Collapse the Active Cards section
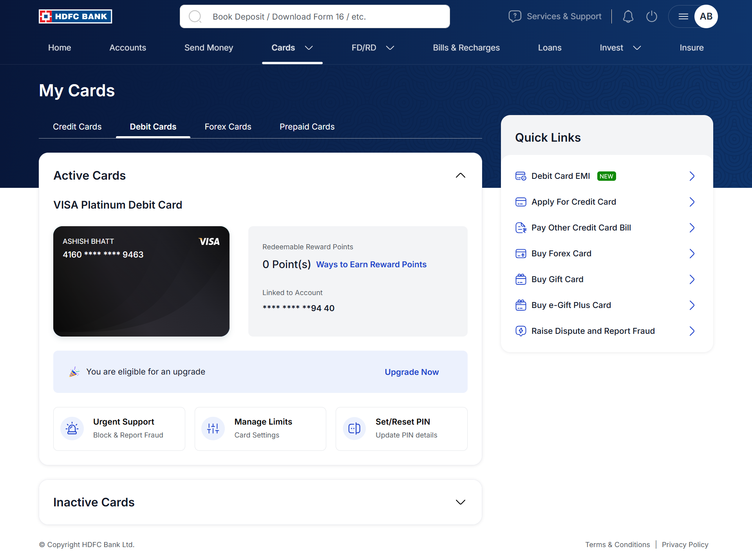This screenshot has width=752, height=560. point(461,175)
